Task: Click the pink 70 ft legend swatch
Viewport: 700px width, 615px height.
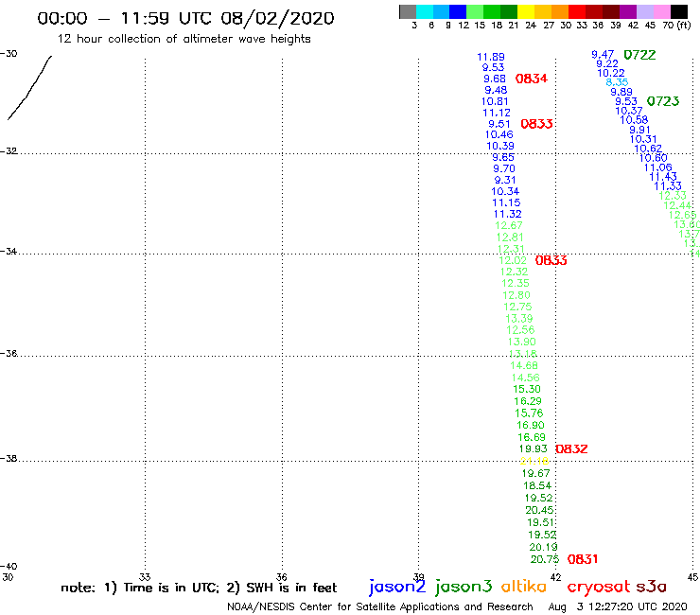Action: (x=661, y=11)
